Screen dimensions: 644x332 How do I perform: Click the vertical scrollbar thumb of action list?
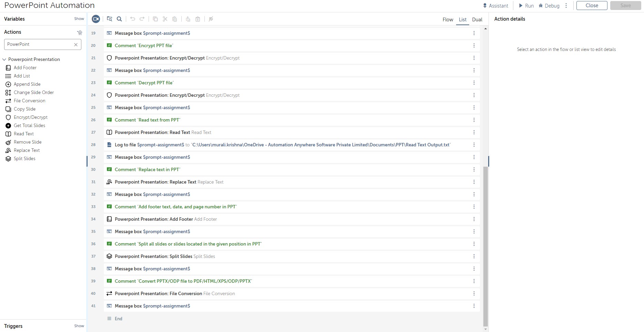(x=485, y=246)
